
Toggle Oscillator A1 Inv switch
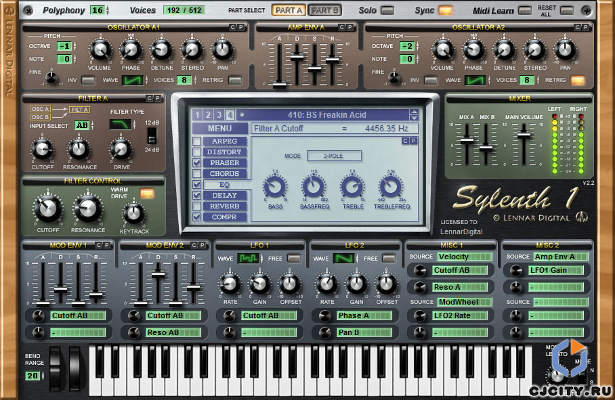pos(88,80)
